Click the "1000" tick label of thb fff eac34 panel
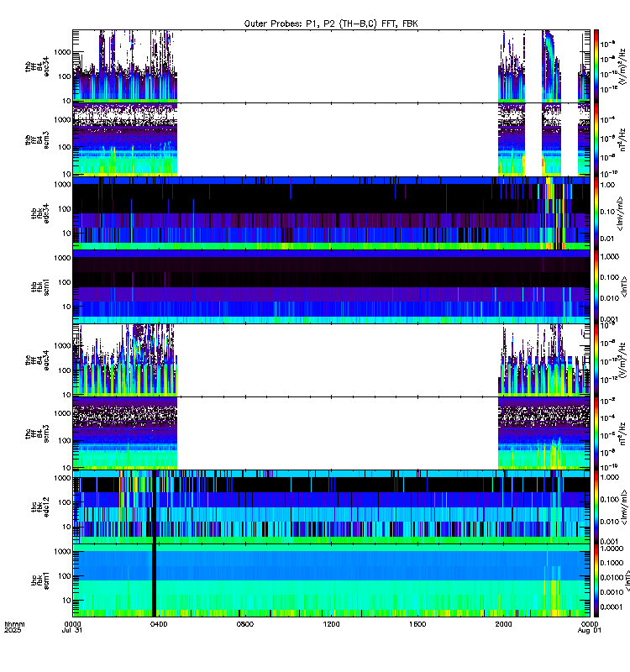 tap(62, 52)
